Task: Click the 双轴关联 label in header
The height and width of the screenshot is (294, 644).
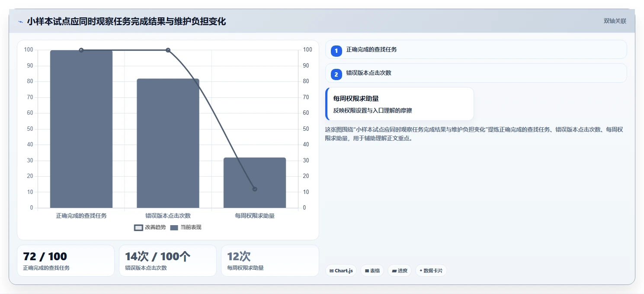Action: click(x=615, y=21)
